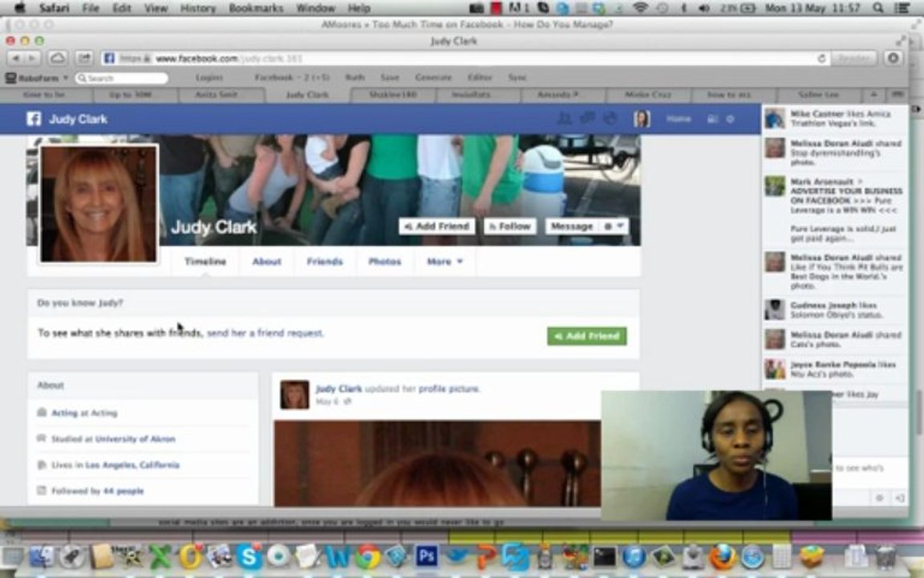Click the RoboForm Search field
This screenshot has height=578, width=924.
coord(122,78)
